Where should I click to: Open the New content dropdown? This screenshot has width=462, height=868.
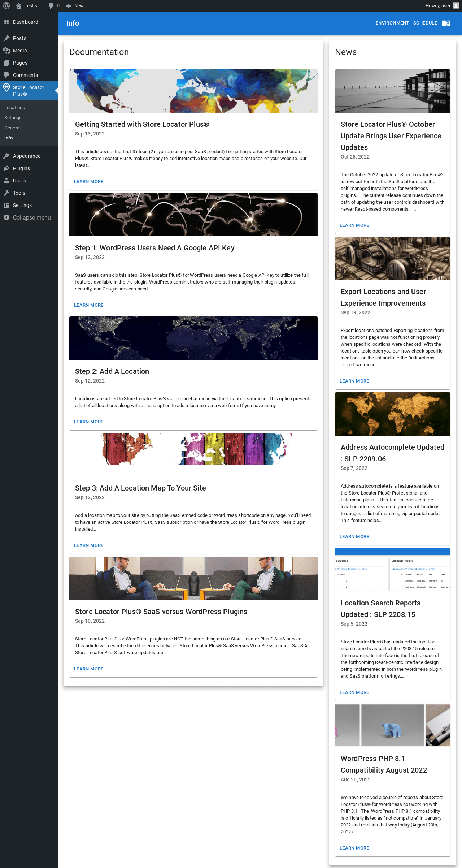tap(75, 6)
